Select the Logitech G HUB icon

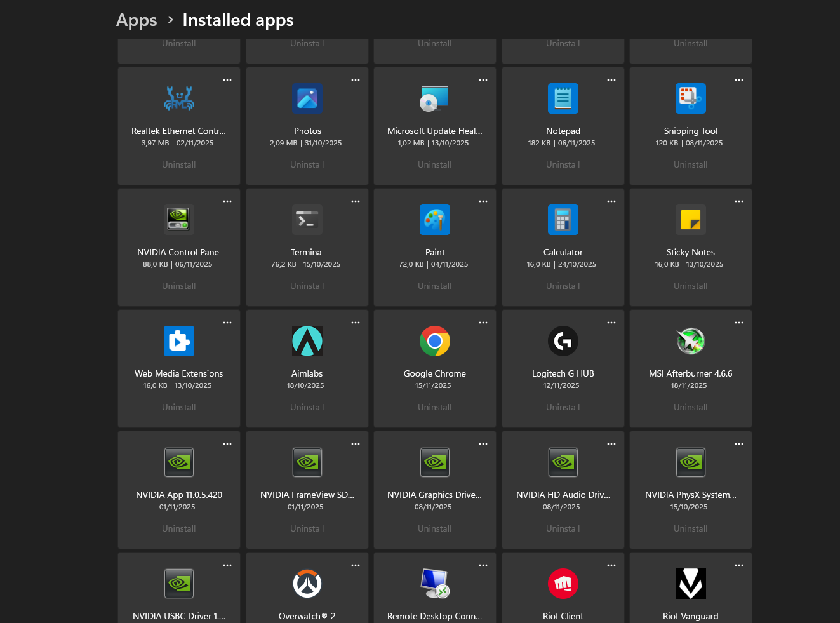pos(563,341)
